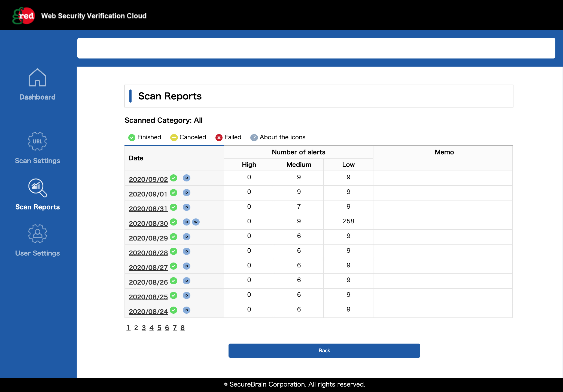563x392 pixels.
Task: Jump to page 8 of reports
Action: click(x=182, y=328)
